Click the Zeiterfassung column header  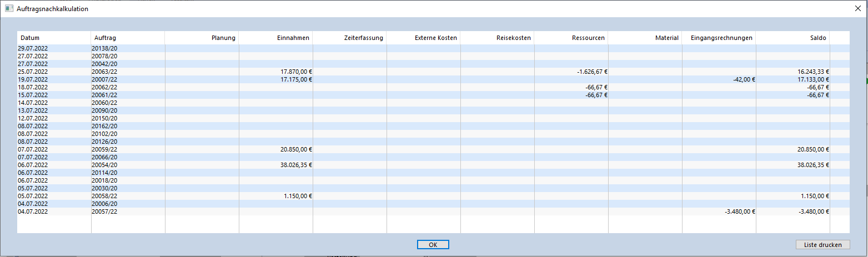point(350,38)
